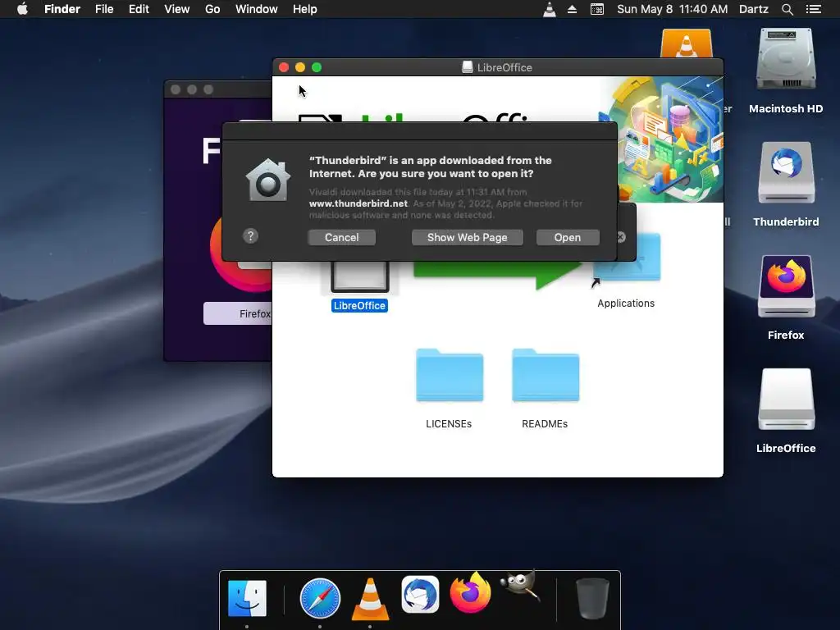840x630 pixels.
Task: Select Firefox disk image on desktop
Action: click(786, 286)
